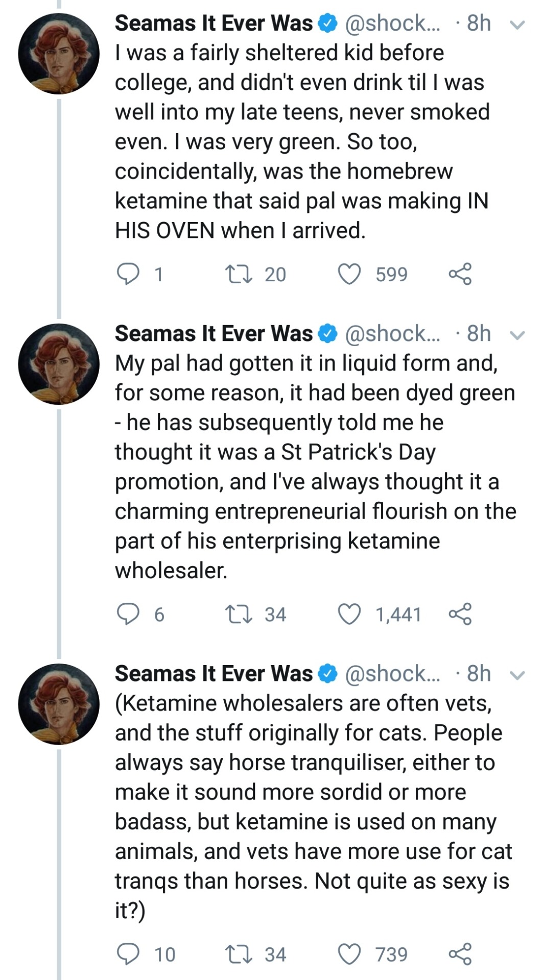The image size is (543, 980).
Task: Reply to the homebrew ketamine oven tweet
Action: point(128,274)
